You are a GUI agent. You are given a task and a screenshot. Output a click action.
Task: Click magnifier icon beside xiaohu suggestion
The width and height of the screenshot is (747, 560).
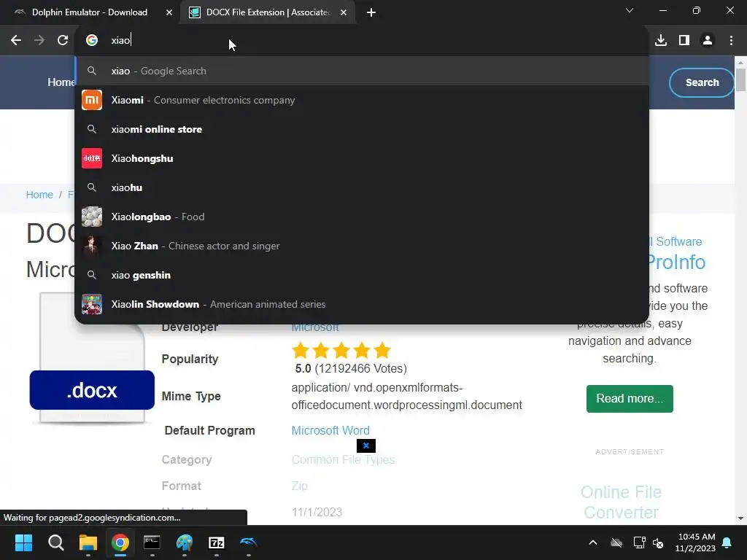[92, 187]
